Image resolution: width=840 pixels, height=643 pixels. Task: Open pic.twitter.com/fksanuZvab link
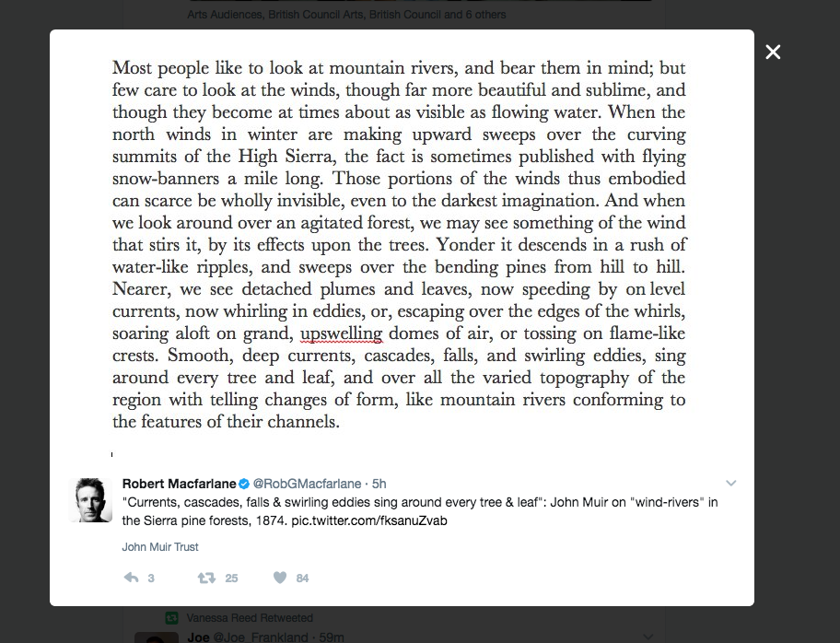369,520
